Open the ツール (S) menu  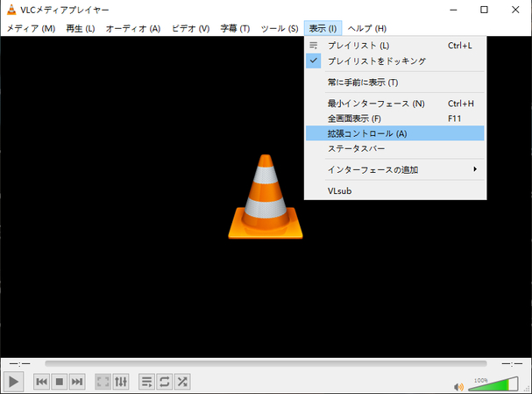pos(280,29)
